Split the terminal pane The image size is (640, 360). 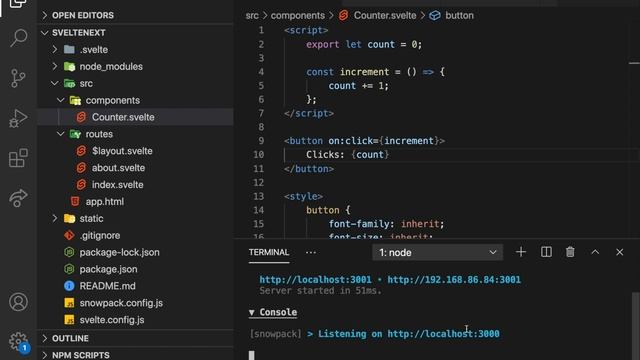point(546,252)
